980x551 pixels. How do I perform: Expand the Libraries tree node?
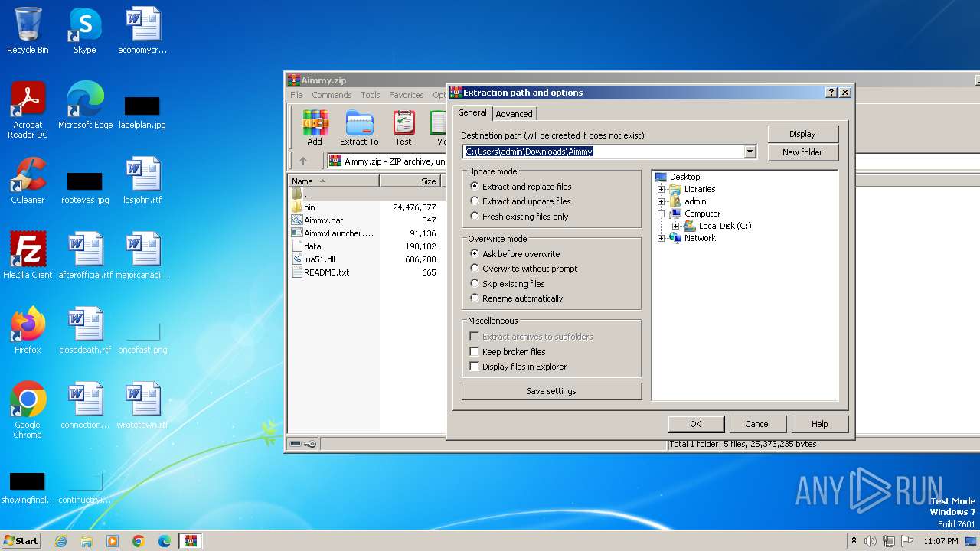pos(661,189)
